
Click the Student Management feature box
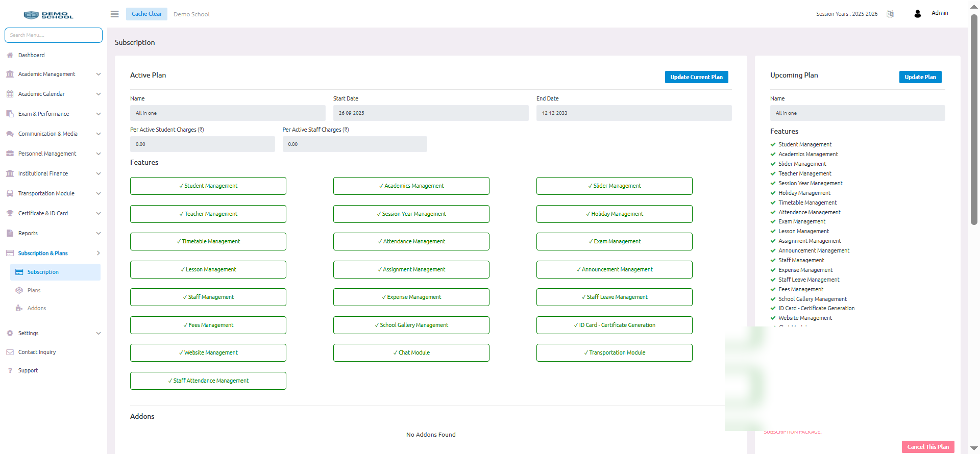[208, 186]
